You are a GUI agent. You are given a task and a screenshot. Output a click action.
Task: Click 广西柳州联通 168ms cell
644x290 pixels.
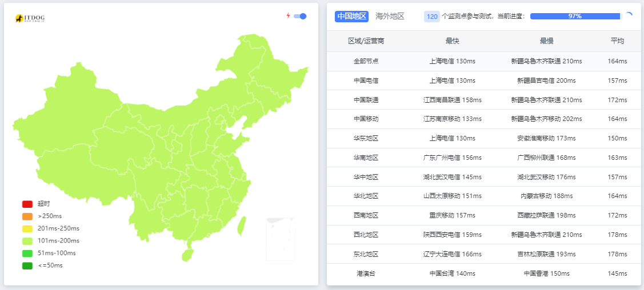tap(546, 158)
